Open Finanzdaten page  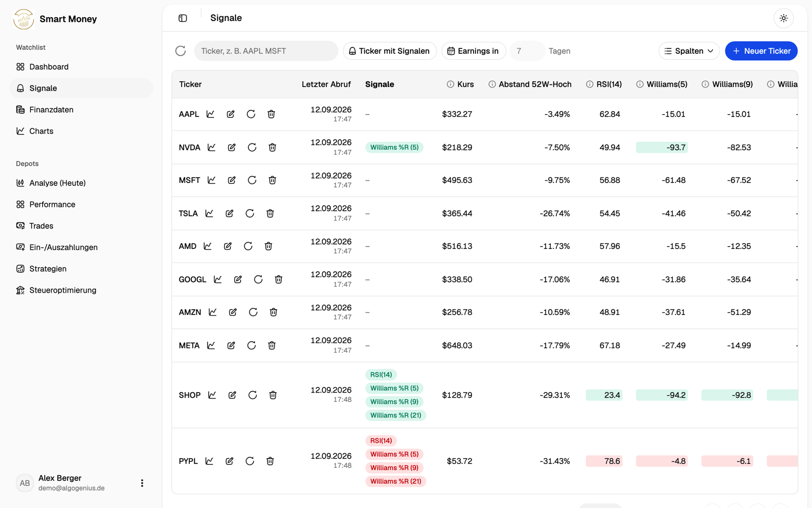(x=81, y=110)
